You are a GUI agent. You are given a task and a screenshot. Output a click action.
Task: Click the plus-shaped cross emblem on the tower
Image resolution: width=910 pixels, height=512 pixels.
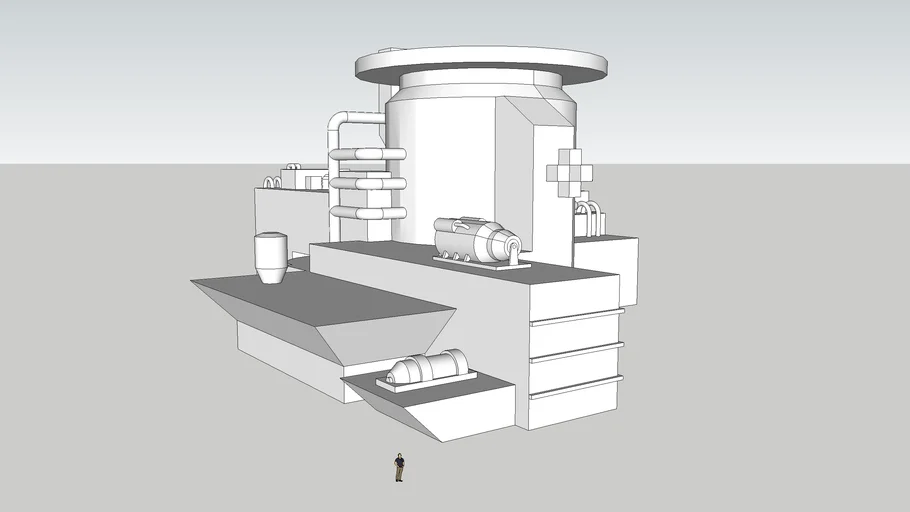(x=569, y=172)
